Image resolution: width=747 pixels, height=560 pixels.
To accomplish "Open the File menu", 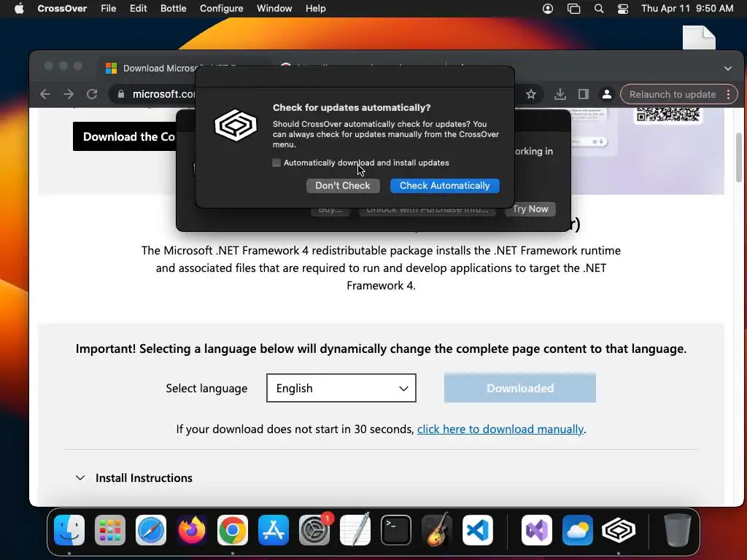I will (x=108, y=9).
